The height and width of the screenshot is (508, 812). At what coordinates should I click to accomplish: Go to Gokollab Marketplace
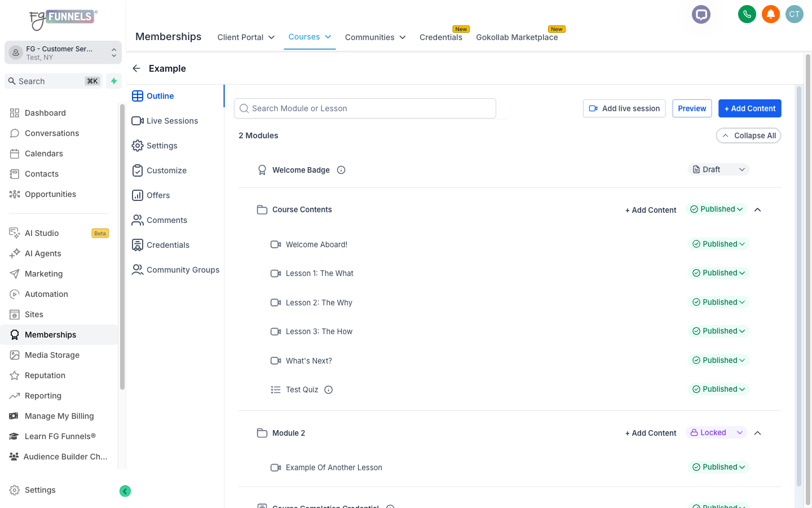pos(517,37)
